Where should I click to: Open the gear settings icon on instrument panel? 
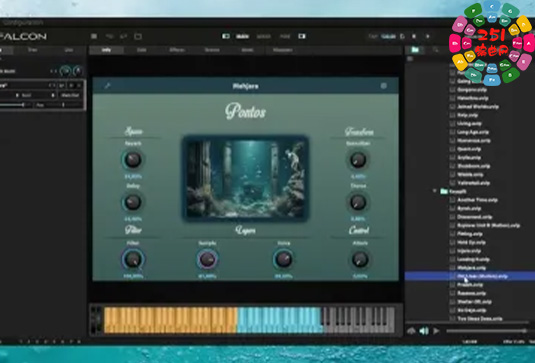coord(384,86)
